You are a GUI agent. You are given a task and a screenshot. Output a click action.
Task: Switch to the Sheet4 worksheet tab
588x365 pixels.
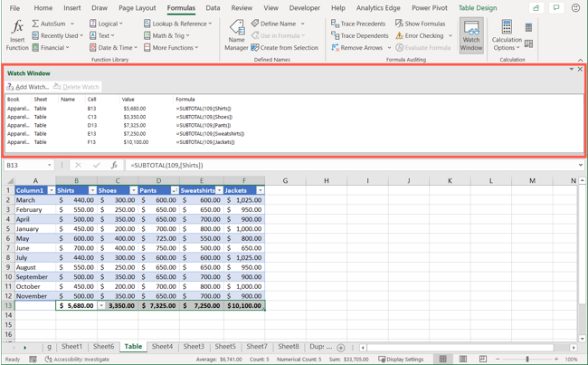[162, 347]
